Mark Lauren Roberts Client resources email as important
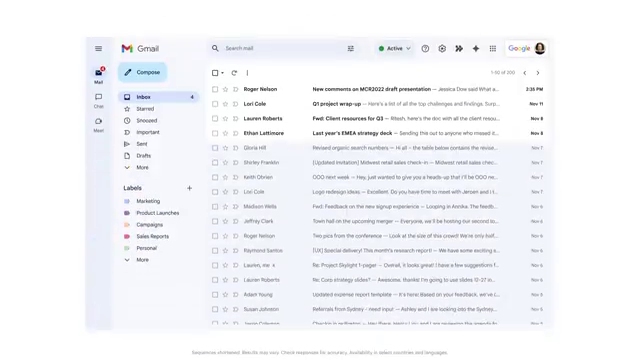 pos(236,119)
